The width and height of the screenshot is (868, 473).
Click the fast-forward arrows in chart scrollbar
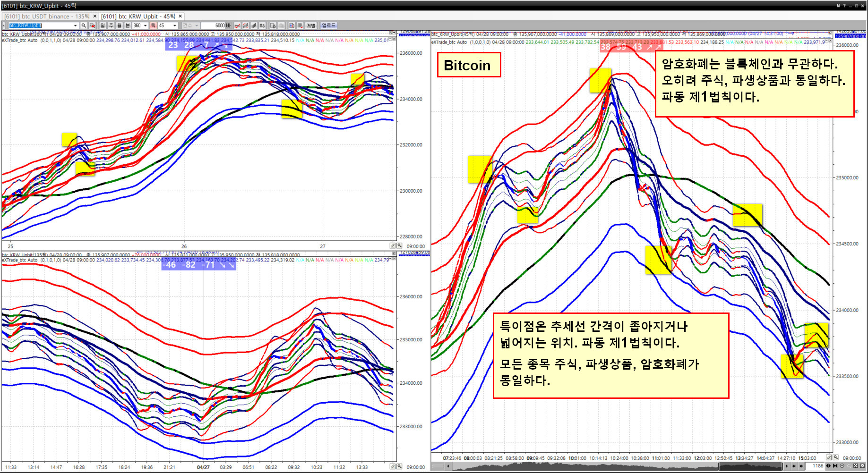(801, 466)
